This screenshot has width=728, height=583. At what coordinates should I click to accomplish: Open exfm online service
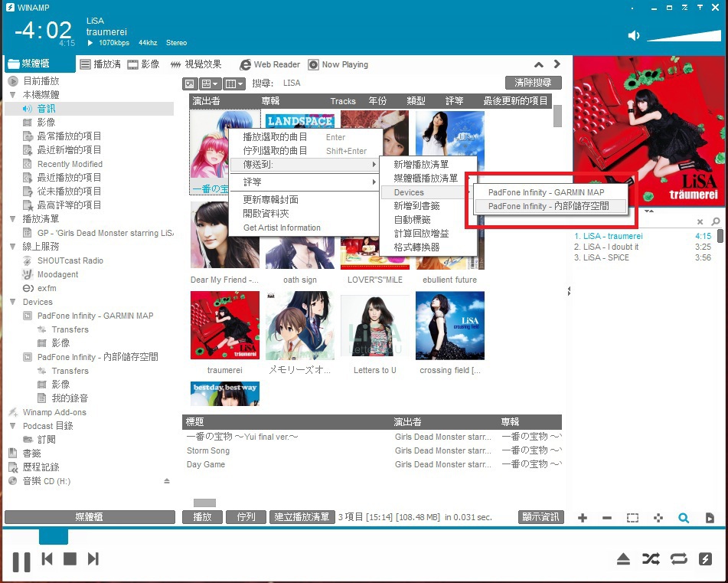click(x=47, y=288)
